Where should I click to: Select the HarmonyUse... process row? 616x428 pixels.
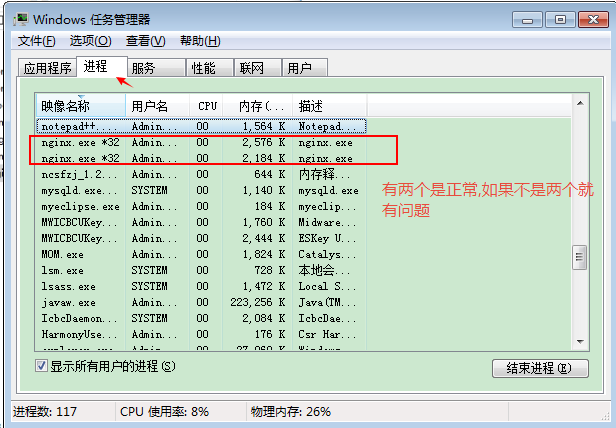click(201, 334)
